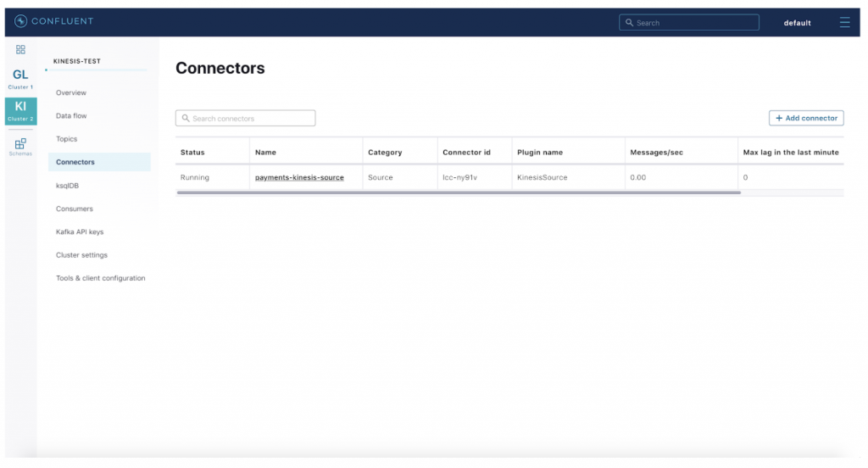868x468 pixels.
Task: Click the horizontal table scrollbar
Action: (x=459, y=192)
